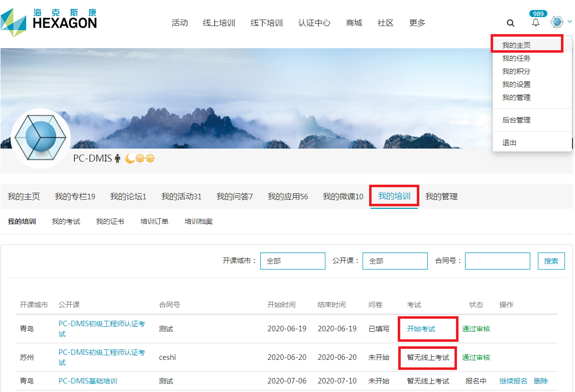Choose 退出 to log out
The width and height of the screenshot is (575, 392).
(x=509, y=143)
